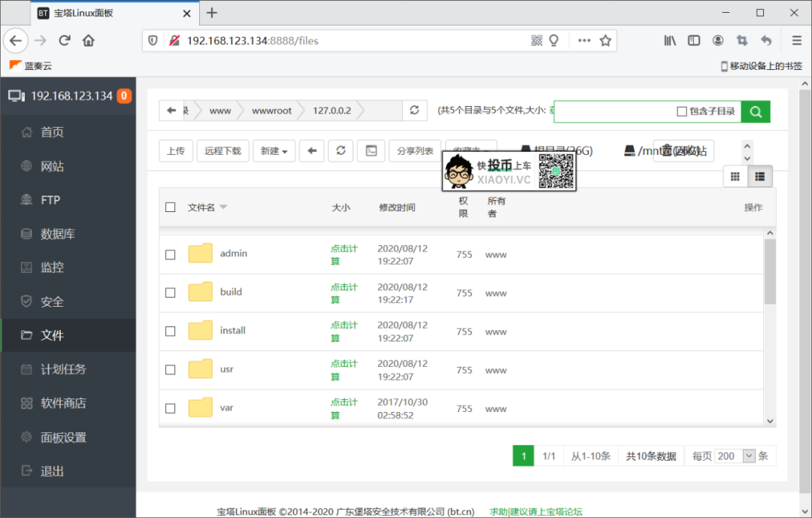Click the screenshot crop icon in toolbar
The height and width of the screenshot is (518, 812).
pos(742,41)
